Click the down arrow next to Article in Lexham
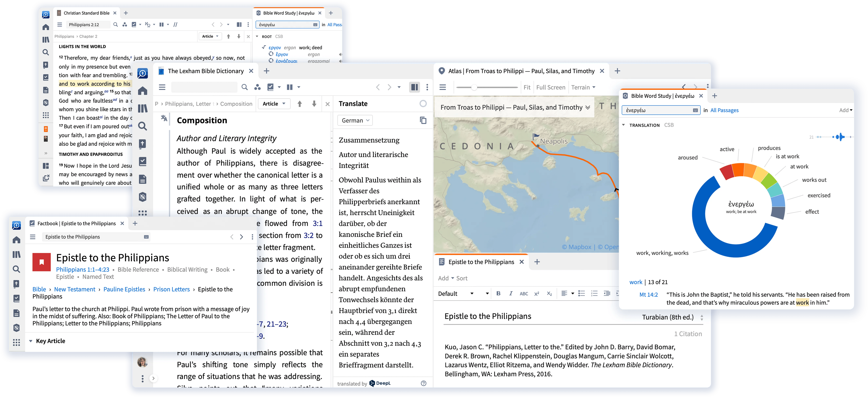Screen dimensions: 868x397 314,104
